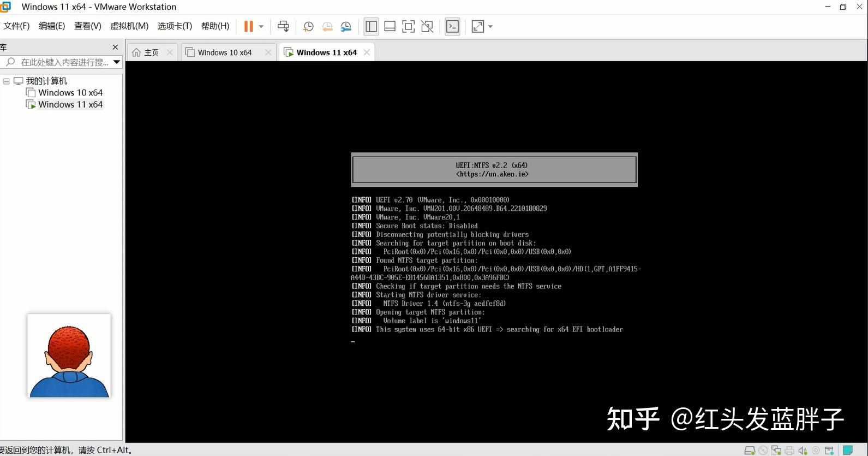Close the library panel
The height and width of the screenshot is (456, 868).
115,48
